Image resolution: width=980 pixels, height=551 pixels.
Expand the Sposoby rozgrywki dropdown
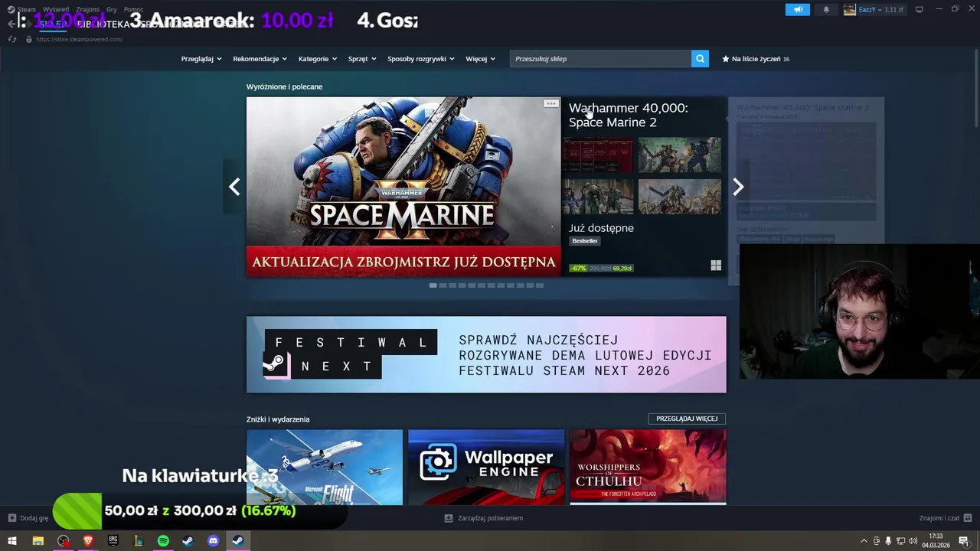[421, 59]
